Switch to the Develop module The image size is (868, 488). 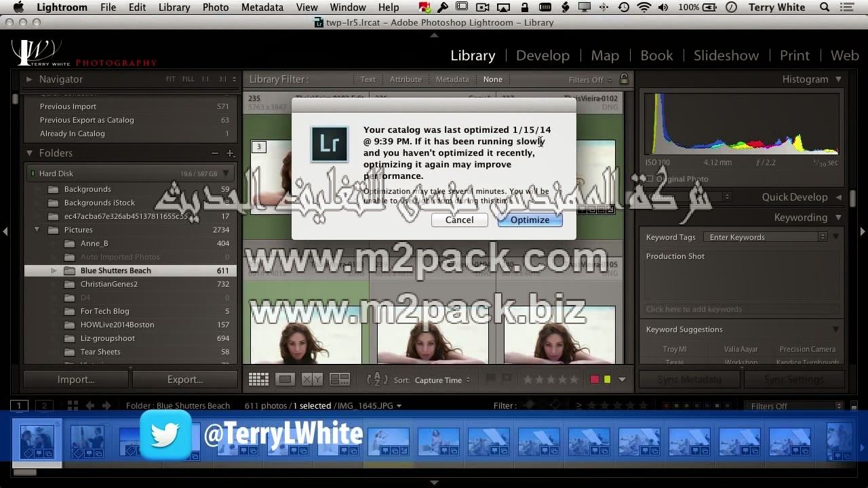(x=542, y=56)
